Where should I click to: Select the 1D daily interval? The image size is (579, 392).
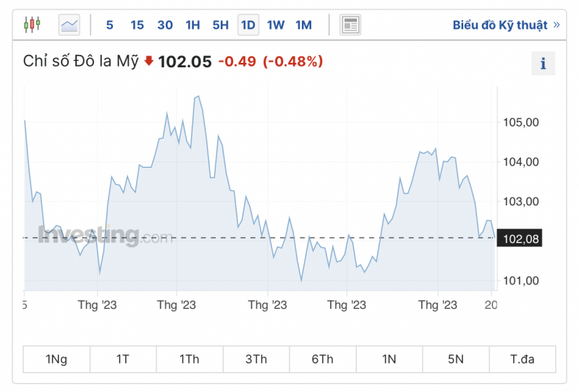248,25
